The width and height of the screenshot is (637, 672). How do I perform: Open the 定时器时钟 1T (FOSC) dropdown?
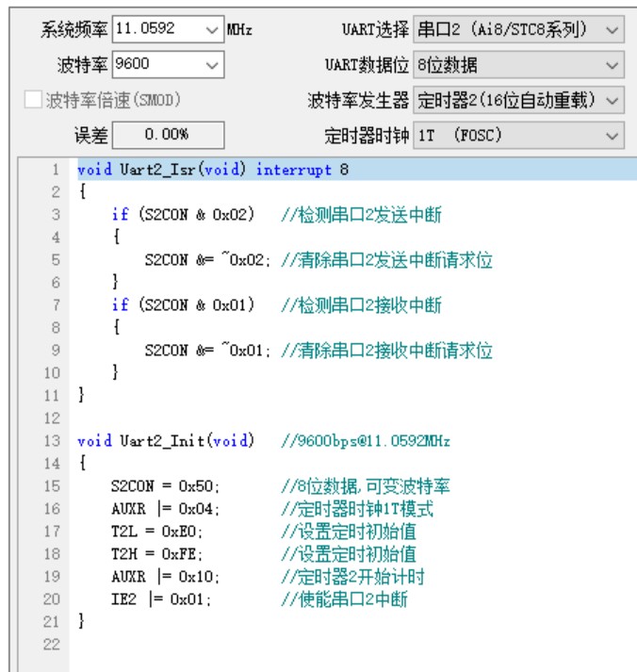518,136
